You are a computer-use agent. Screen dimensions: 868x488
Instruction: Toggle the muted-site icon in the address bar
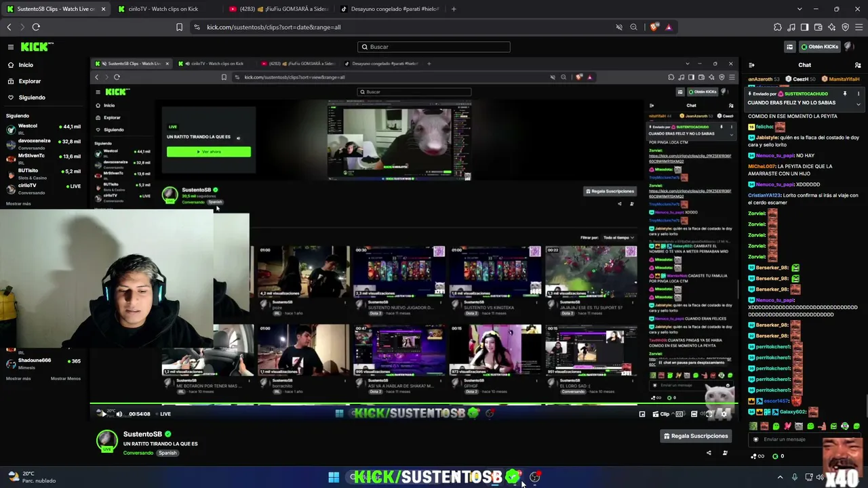pyautogui.click(x=619, y=27)
